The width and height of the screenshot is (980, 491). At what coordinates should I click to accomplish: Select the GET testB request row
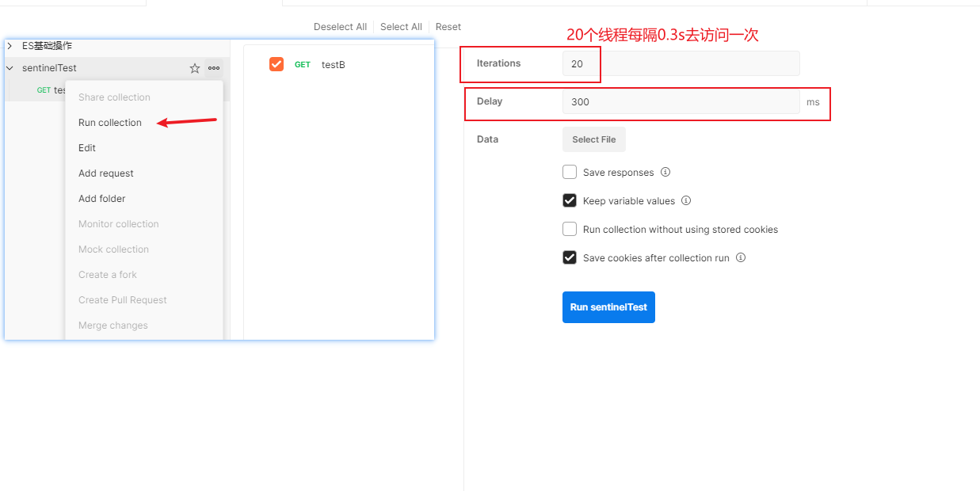tap(339, 64)
